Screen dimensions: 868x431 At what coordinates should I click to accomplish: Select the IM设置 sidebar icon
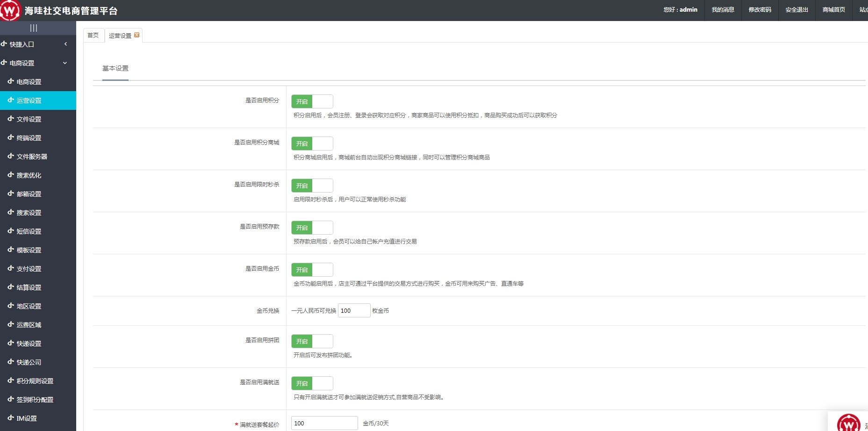tap(10, 418)
